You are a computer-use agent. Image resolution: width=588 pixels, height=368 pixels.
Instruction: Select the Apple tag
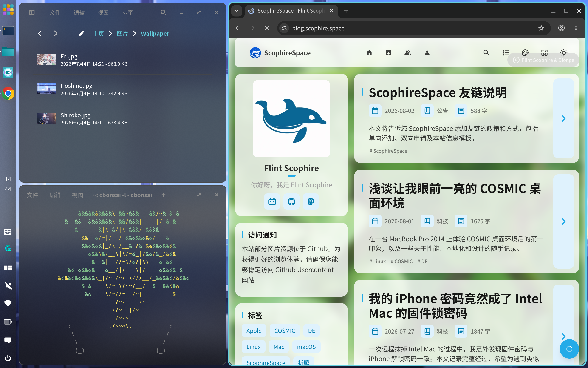point(254,331)
